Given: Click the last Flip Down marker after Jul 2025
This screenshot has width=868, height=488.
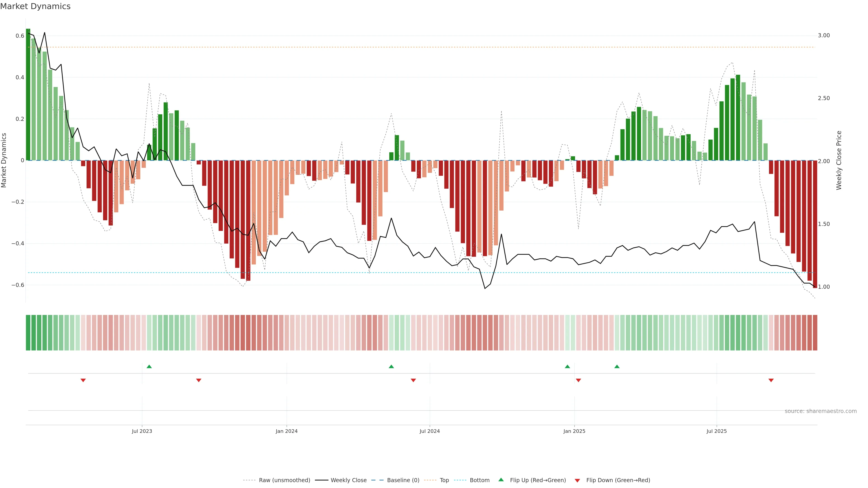Looking at the screenshot, I should 771,380.
